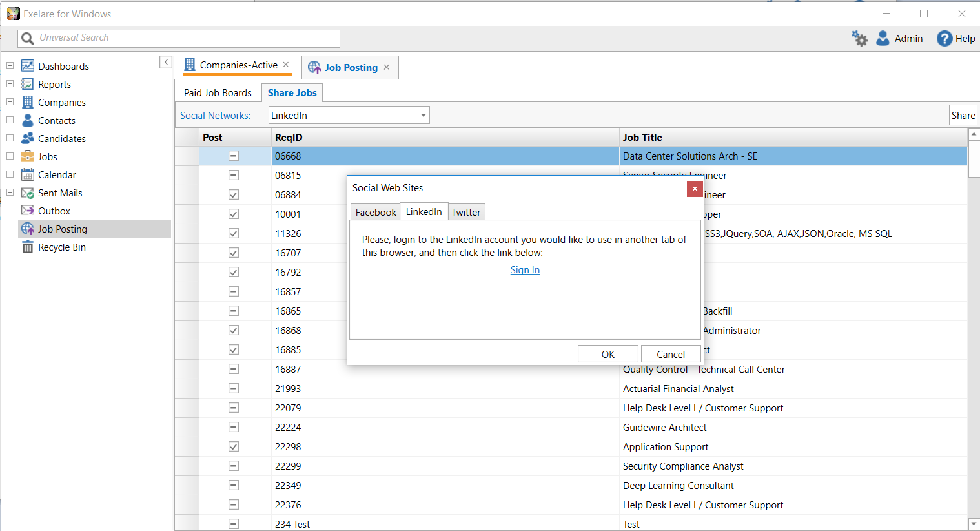
Task: Click the Universal Search magnifier icon
Action: click(x=28, y=38)
